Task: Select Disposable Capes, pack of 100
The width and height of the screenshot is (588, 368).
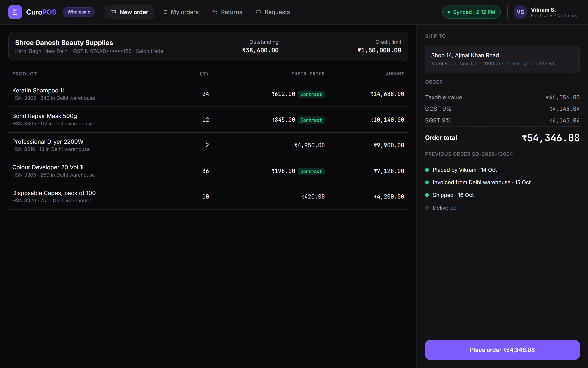Action: pyautogui.click(x=54, y=193)
